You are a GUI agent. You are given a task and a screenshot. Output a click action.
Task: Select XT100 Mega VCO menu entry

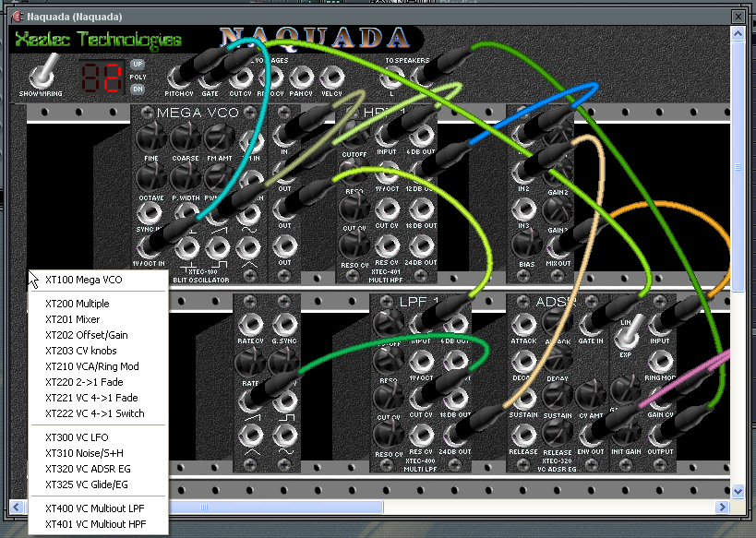84,280
